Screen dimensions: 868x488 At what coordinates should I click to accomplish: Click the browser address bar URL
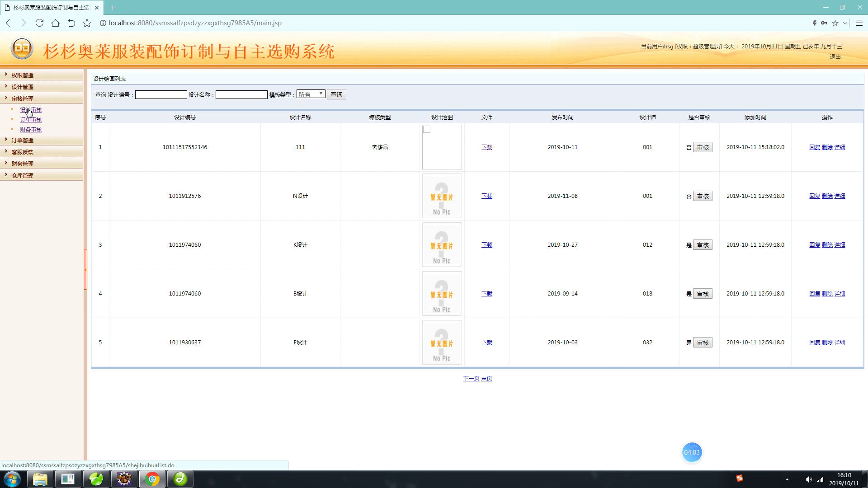[x=195, y=23]
